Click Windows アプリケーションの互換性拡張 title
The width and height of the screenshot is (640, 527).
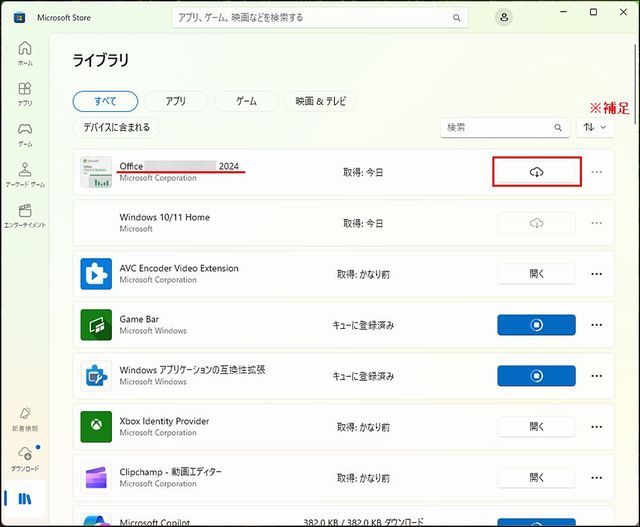pyautogui.click(x=192, y=370)
